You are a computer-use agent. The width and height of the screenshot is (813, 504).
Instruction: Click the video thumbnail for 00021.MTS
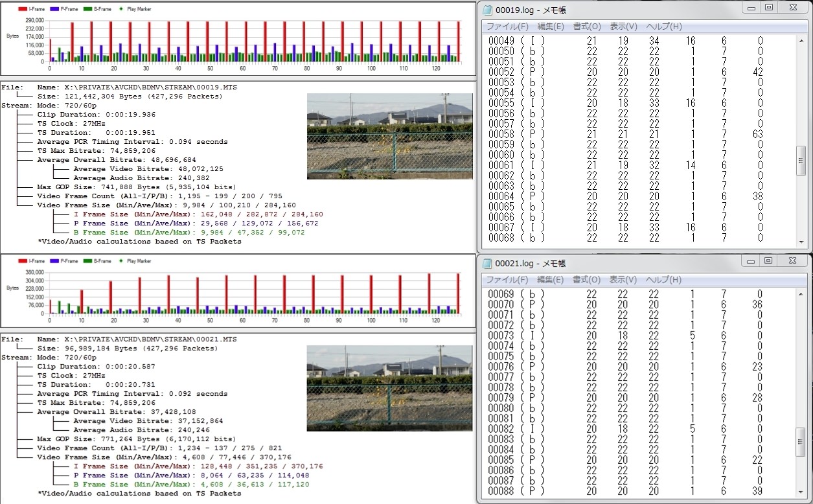pos(389,388)
